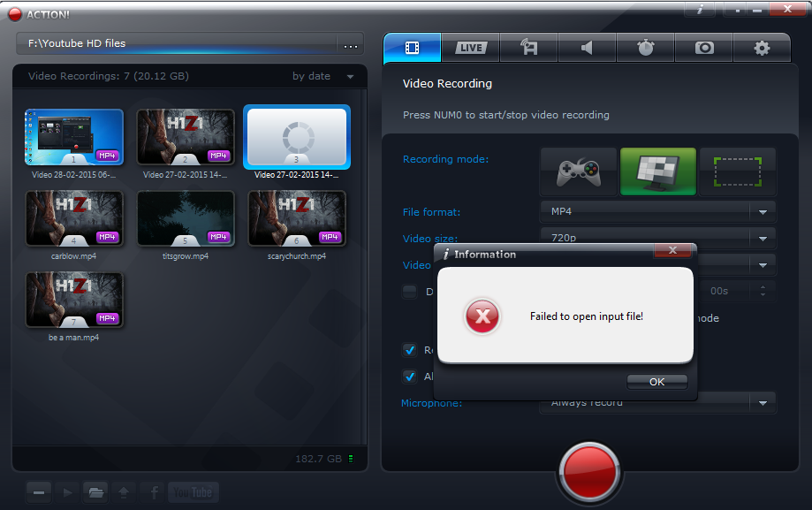Image resolution: width=812 pixels, height=510 pixels.
Task: Open the benchmark stopwatch tab
Action: (645, 48)
